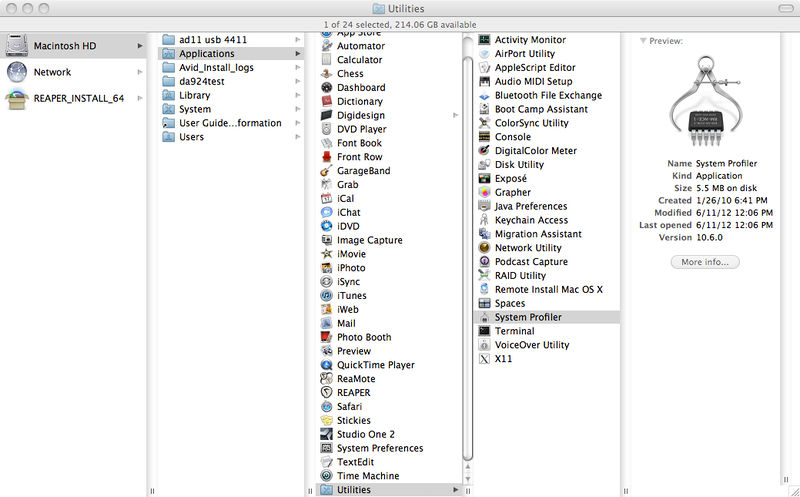Click the Studio One 2 icon
Image resolution: width=800 pixels, height=497 pixels.
click(x=327, y=434)
